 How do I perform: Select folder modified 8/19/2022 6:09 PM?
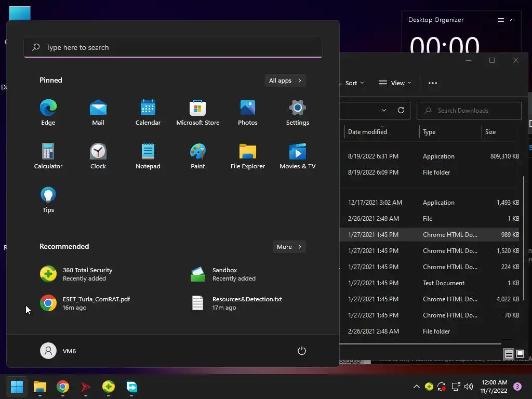(430, 172)
